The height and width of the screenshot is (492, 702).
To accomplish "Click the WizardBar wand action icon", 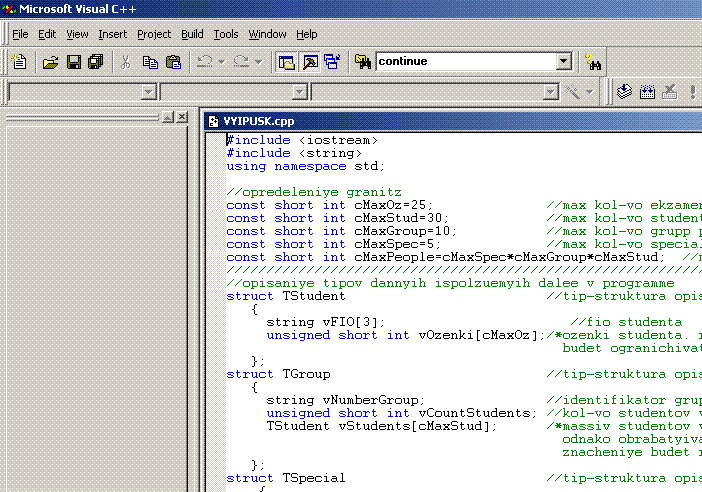I will pyautogui.click(x=572, y=92).
